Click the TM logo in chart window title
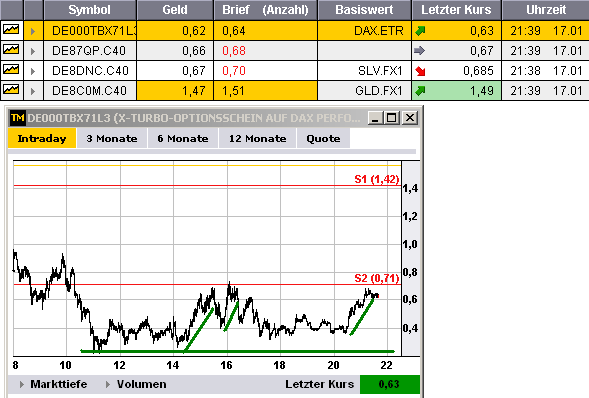Image resolution: width=589 pixels, height=398 pixels. (x=18, y=118)
